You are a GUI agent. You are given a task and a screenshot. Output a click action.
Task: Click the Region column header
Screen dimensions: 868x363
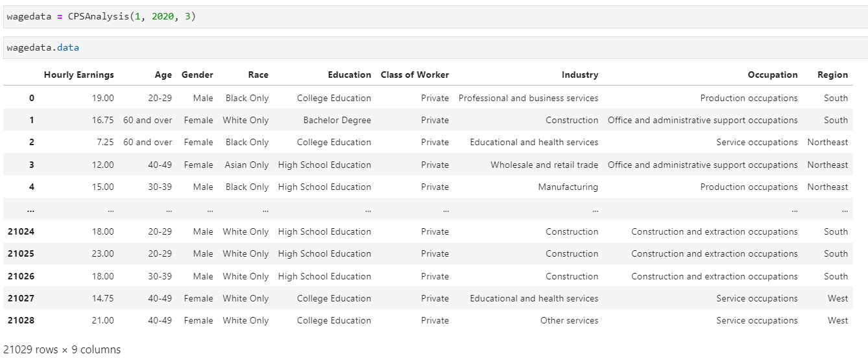(833, 75)
